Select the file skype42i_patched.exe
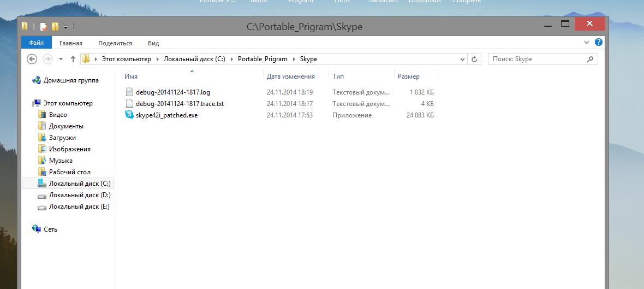 167,115
